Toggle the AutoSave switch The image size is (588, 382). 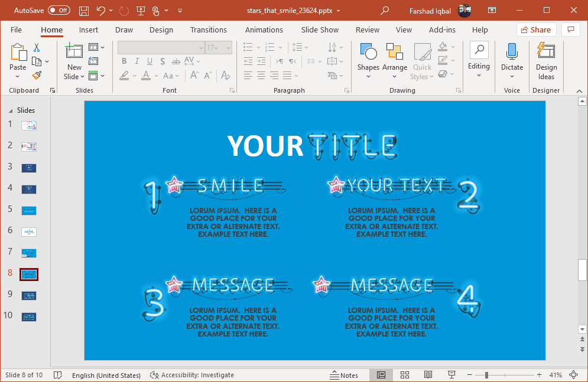click(59, 11)
